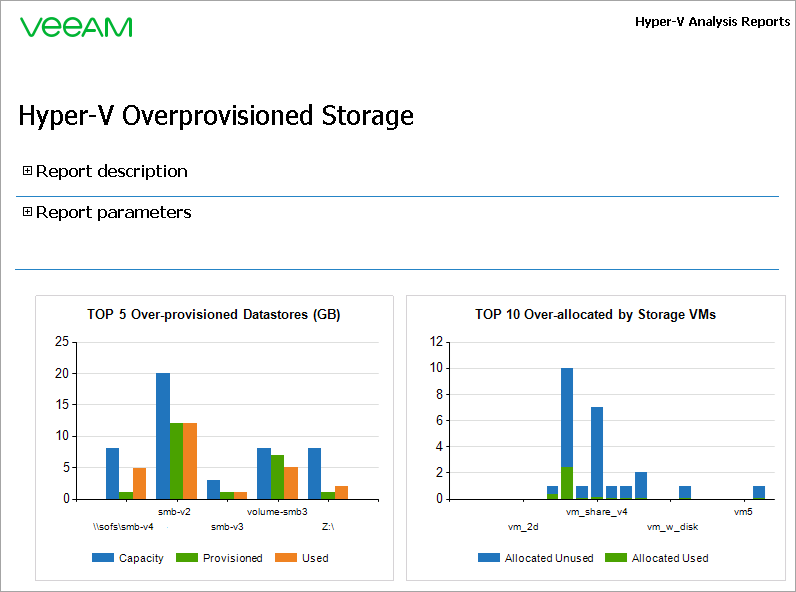Click the volume-smb3 orange Used bar
The image size is (796, 592).
coord(291,483)
